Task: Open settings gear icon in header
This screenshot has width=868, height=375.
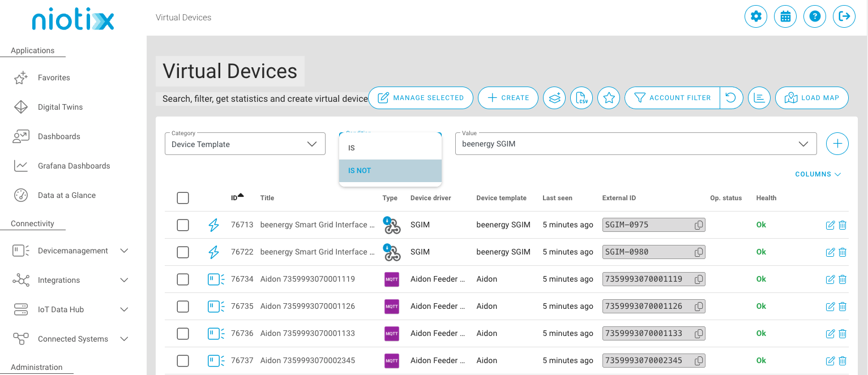Action: (x=755, y=16)
